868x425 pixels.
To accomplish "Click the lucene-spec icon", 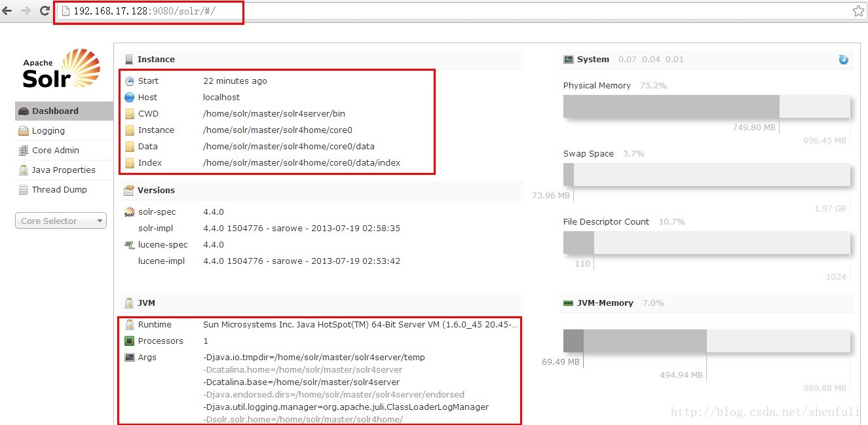I will [129, 245].
